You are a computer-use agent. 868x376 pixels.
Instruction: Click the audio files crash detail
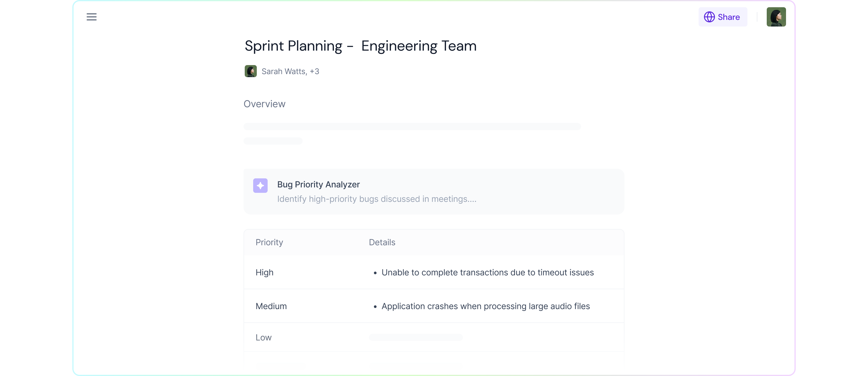(x=485, y=306)
